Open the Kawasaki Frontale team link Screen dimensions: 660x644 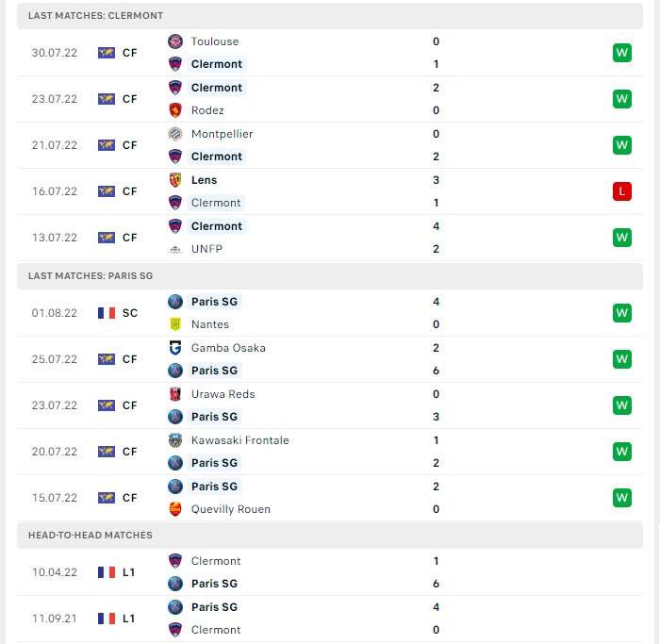pos(239,440)
